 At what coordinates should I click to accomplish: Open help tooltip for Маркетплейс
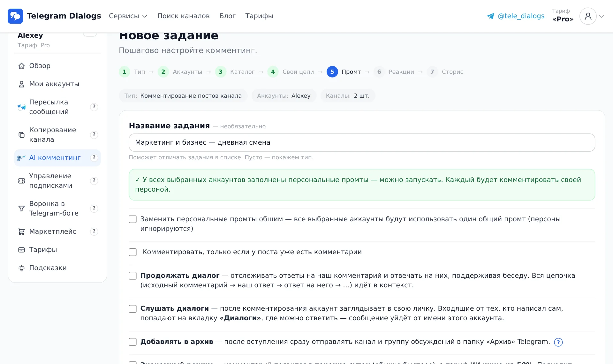(94, 231)
